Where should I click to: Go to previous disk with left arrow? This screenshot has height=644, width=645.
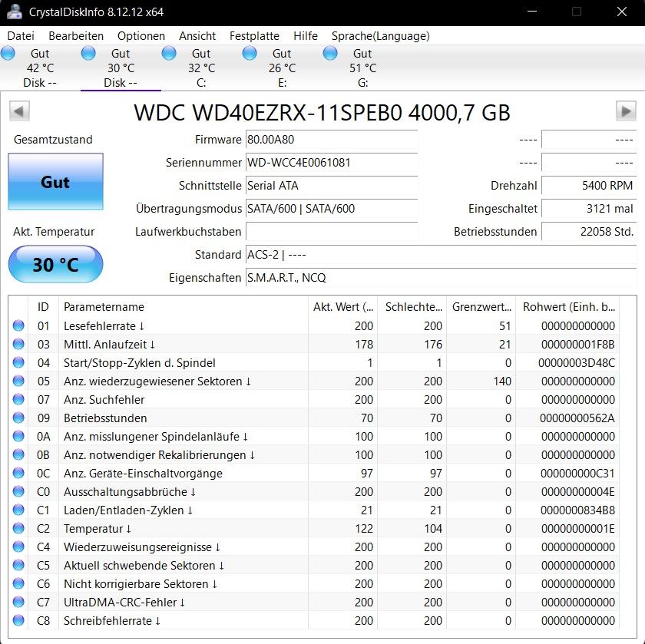19,111
